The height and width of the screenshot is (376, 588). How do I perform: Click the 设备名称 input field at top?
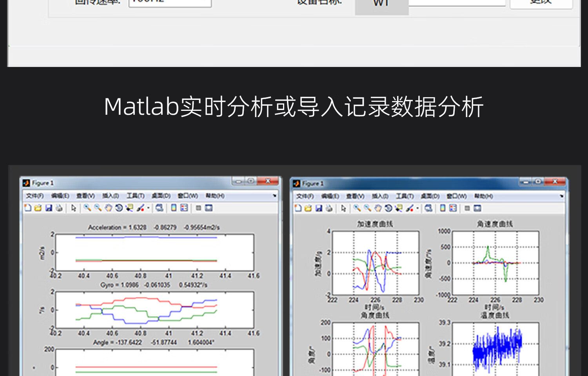click(457, 2)
